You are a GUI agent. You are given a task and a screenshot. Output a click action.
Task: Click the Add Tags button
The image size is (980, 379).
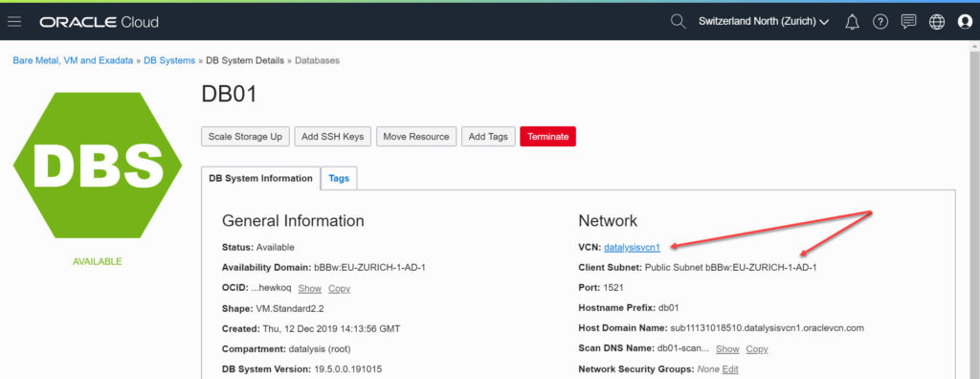click(x=488, y=136)
